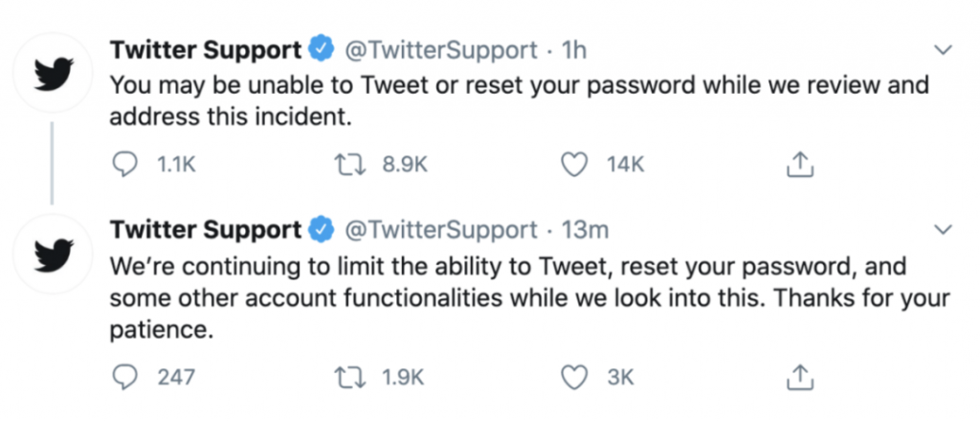Click the 13m timestamp of second tweet
980x422 pixels.
585,231
